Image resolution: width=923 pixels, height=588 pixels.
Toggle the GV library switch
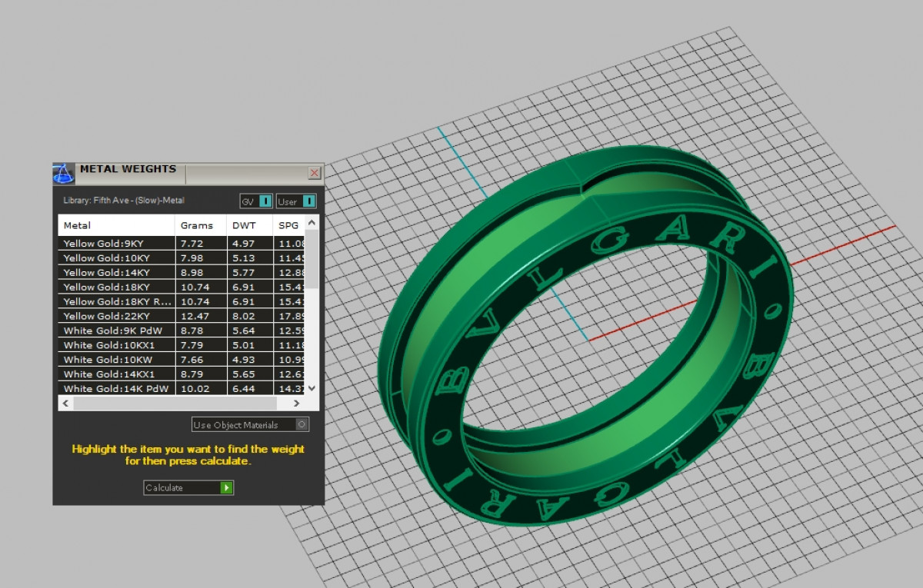[265, 201]
